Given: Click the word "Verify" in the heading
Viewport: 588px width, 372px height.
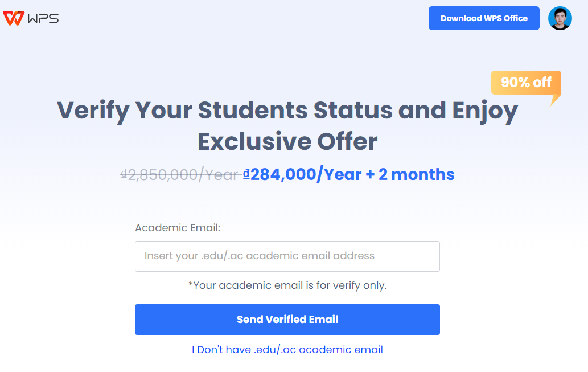Looking at the screenshot, I should (x=93, y=110).
